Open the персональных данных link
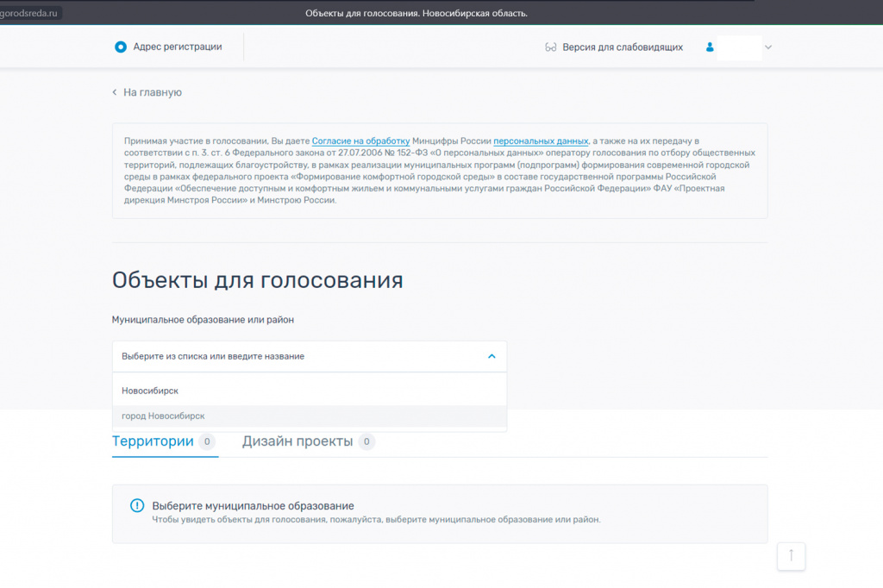The image size is (883, 588). pos(541,141)
